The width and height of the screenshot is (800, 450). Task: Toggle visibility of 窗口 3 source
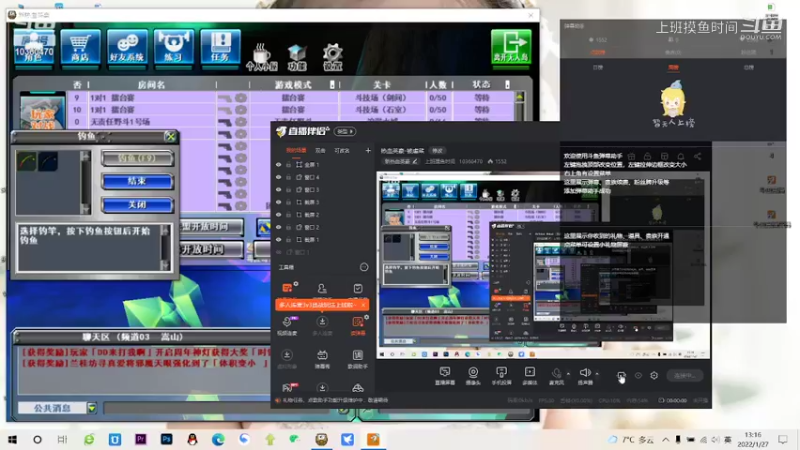tap(279, 190)
